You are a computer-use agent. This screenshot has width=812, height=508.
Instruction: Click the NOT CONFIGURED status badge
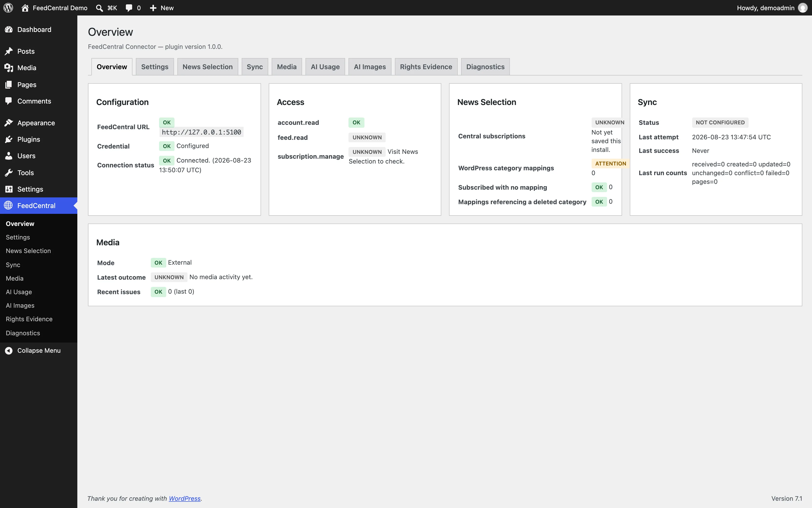(x=720, y=123)
